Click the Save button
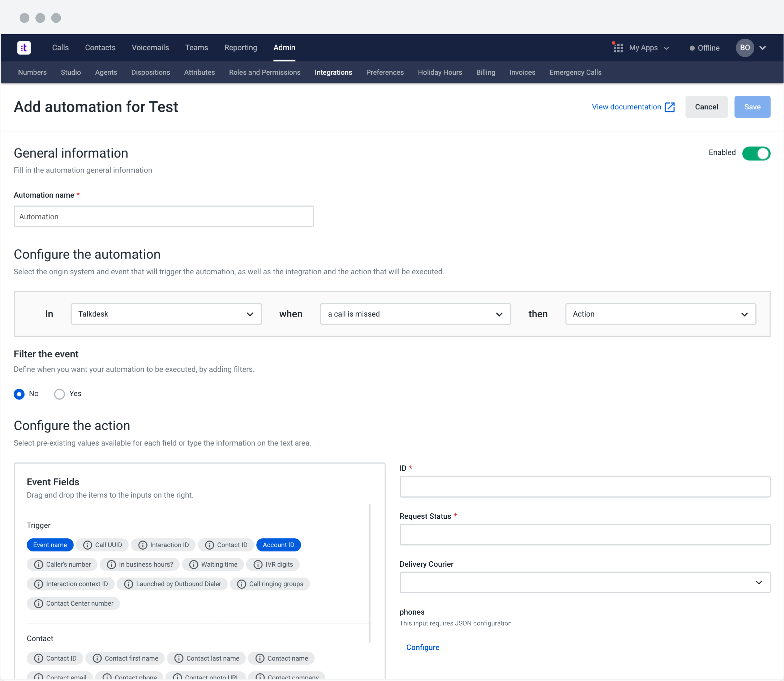Image resolution: width=784 pixels, height=681 pixels. 752,107
